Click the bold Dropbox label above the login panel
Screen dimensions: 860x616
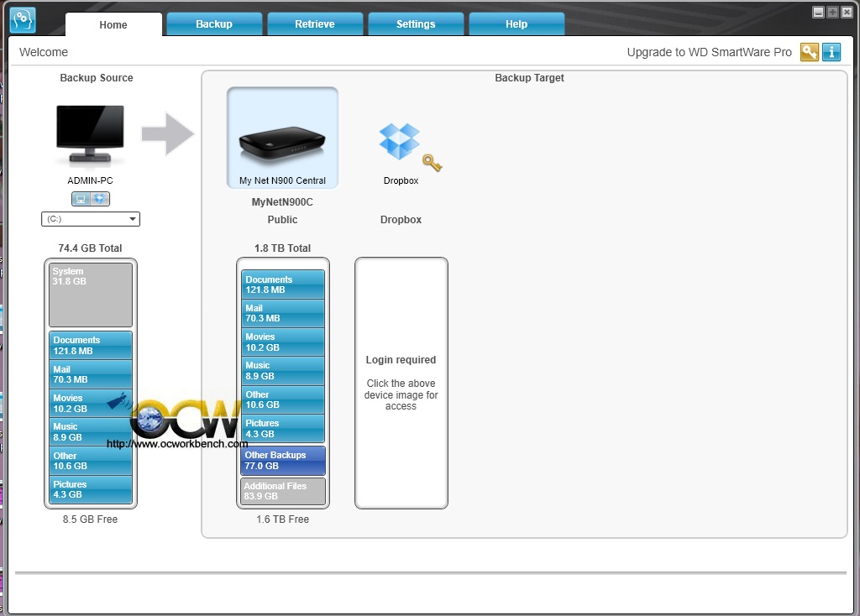tap(401, 220)
